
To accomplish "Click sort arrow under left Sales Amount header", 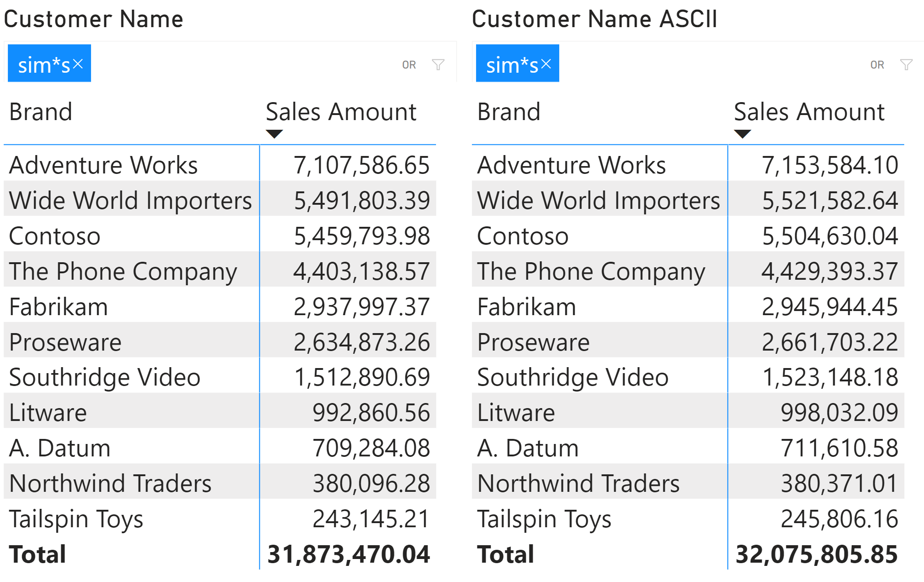I will point(275,134).
